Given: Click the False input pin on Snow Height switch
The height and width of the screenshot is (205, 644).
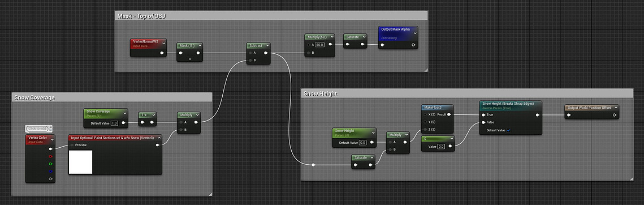Looking at the screenshot, I should (483, 122).
